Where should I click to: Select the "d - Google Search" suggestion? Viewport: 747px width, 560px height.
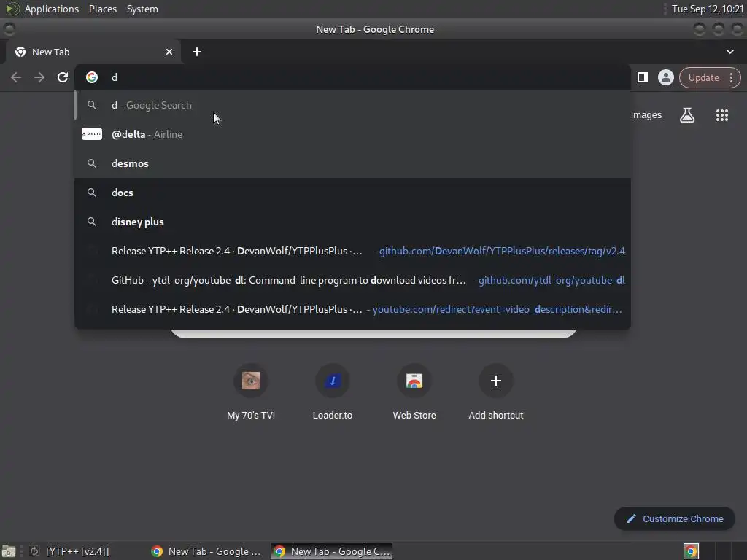[352, 105]
